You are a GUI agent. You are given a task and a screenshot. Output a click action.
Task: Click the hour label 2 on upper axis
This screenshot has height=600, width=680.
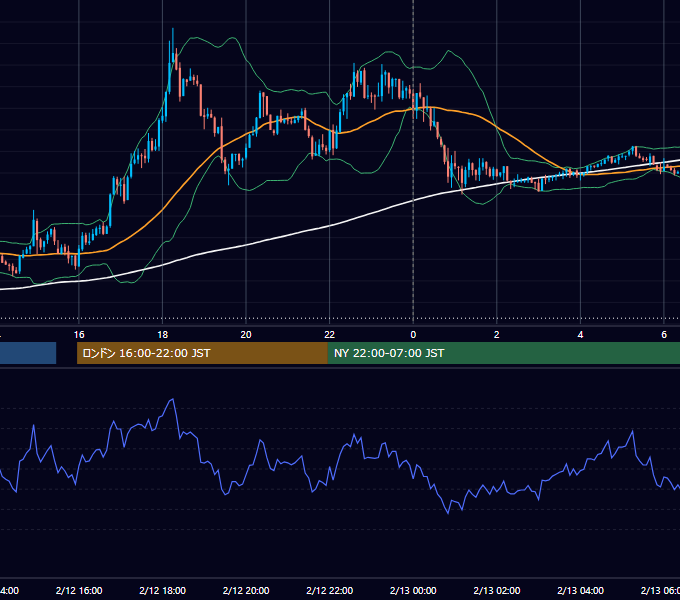[x=497, y=335]
